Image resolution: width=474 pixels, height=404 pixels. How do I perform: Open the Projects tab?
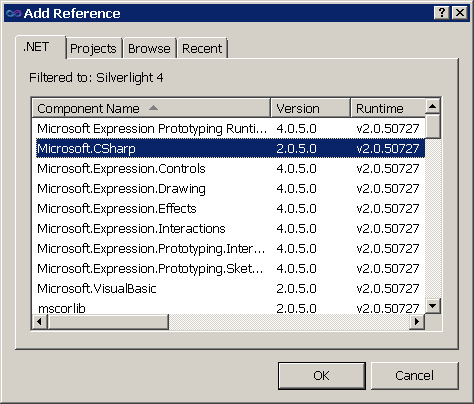[93, 49]
